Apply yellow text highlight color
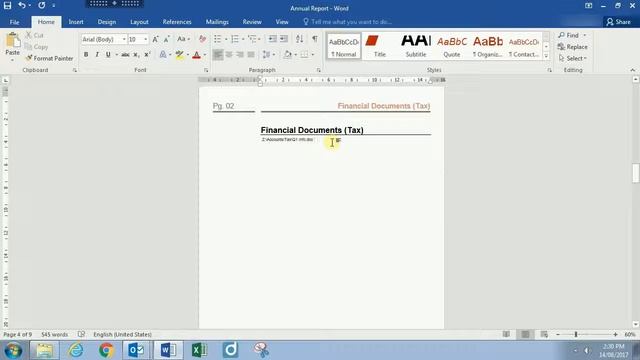Image resolution: width=640 pixels, height=360 pixels. click(179, 55)
